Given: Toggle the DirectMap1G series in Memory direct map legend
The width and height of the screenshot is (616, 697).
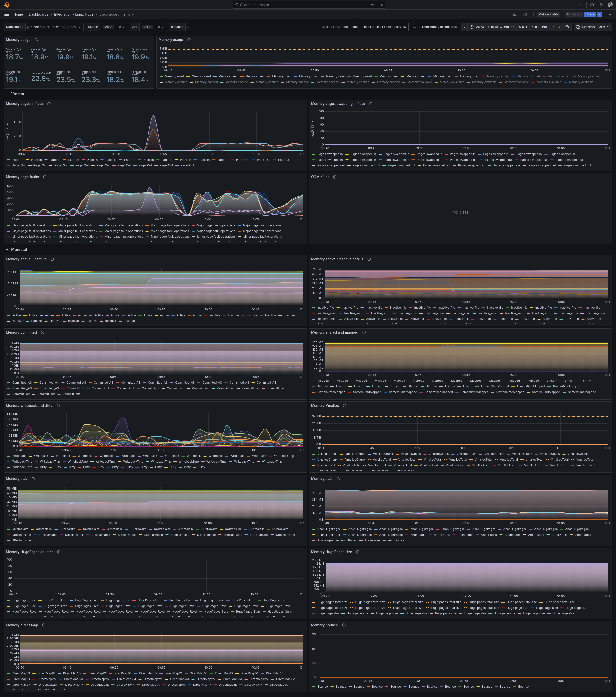Looking at the screenshot, I should pos(21,673).
